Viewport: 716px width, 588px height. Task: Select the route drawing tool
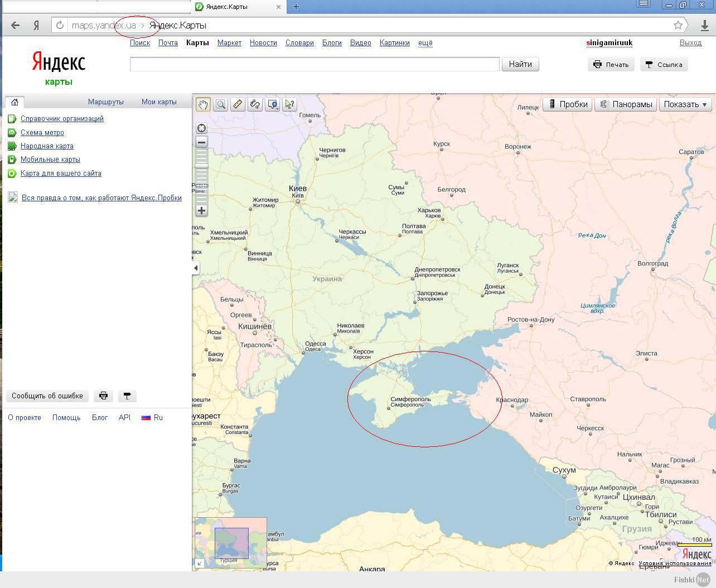pos(255,104)
